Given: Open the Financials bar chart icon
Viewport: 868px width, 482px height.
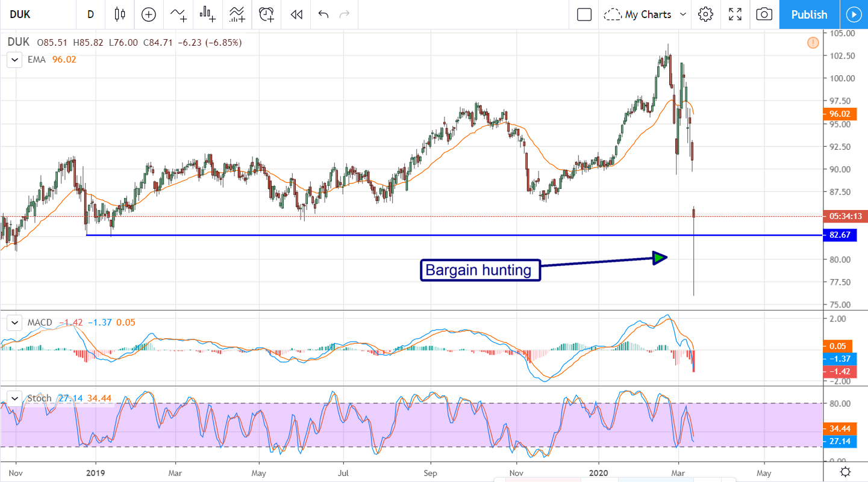Looking at the screenshot, I should pyautogui.click(x=207, y=14).
